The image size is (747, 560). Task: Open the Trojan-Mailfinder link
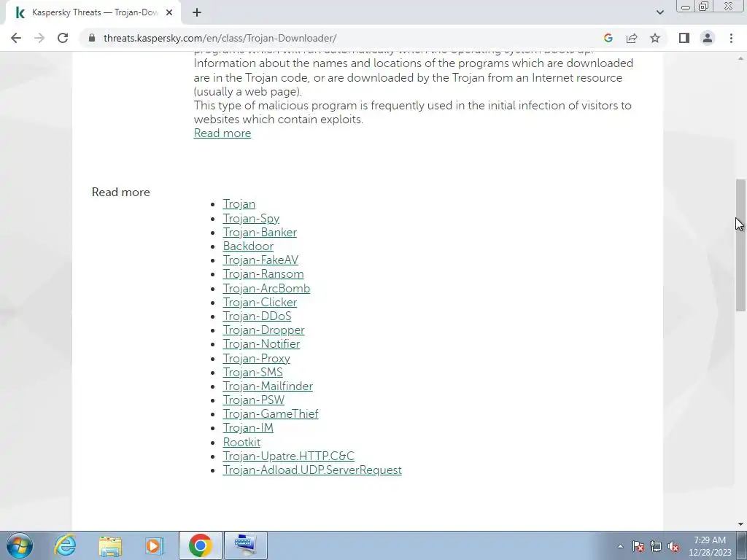tap(268, 386)
